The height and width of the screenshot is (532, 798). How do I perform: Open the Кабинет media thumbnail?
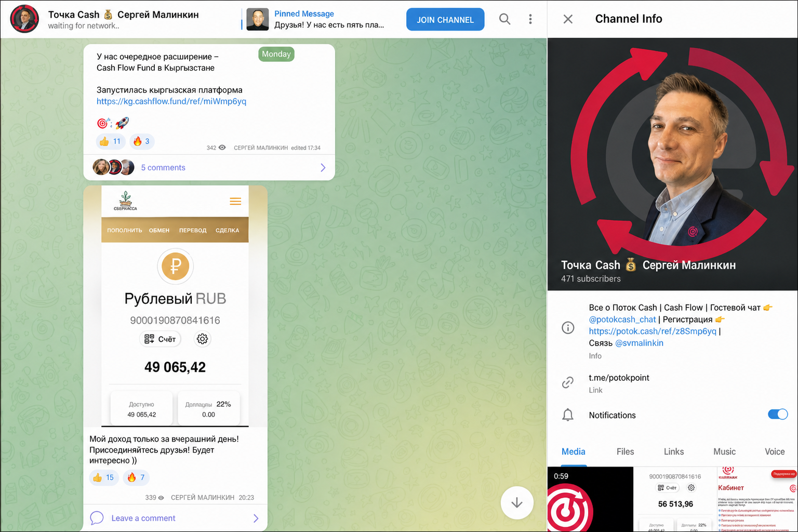757,499
